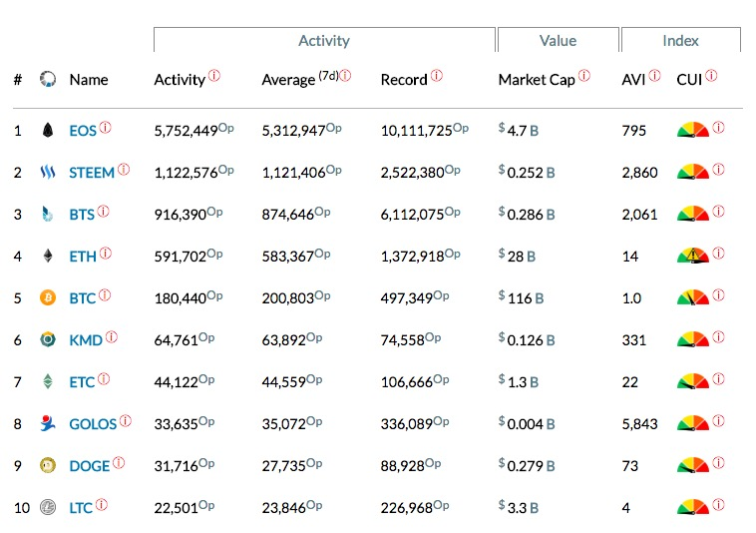Select the Value group tab
This screenshot has height=533, width=756.
[x=558, y=40]
